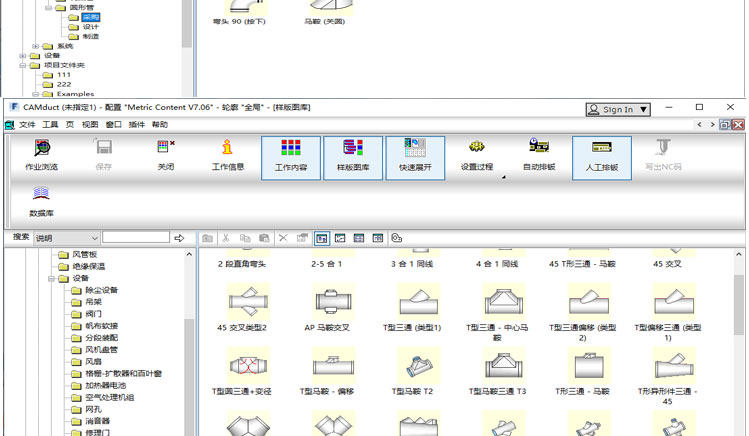Open the 页 menu
Screen dimensions: 749x436
click(70, 125)
